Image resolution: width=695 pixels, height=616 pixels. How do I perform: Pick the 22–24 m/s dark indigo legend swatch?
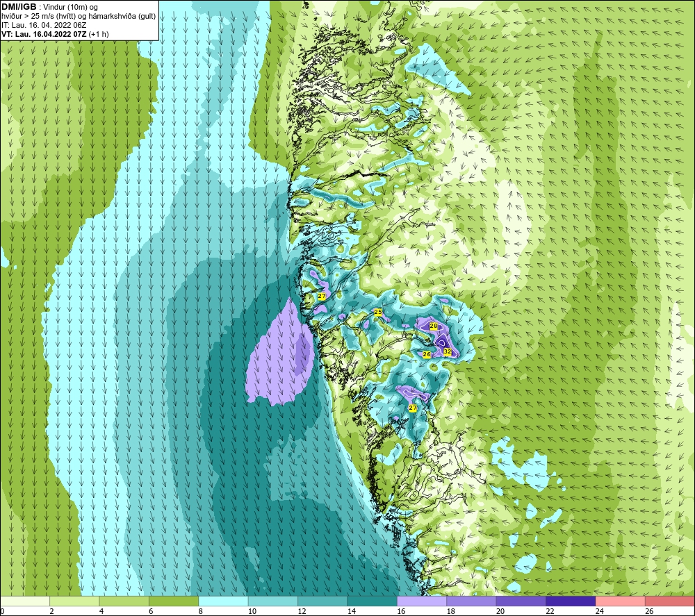571,601
